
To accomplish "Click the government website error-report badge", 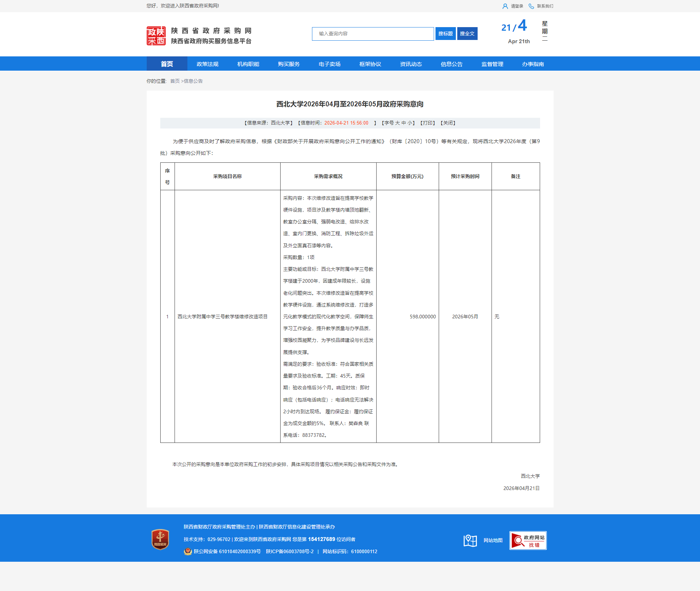I will [528, 540].
